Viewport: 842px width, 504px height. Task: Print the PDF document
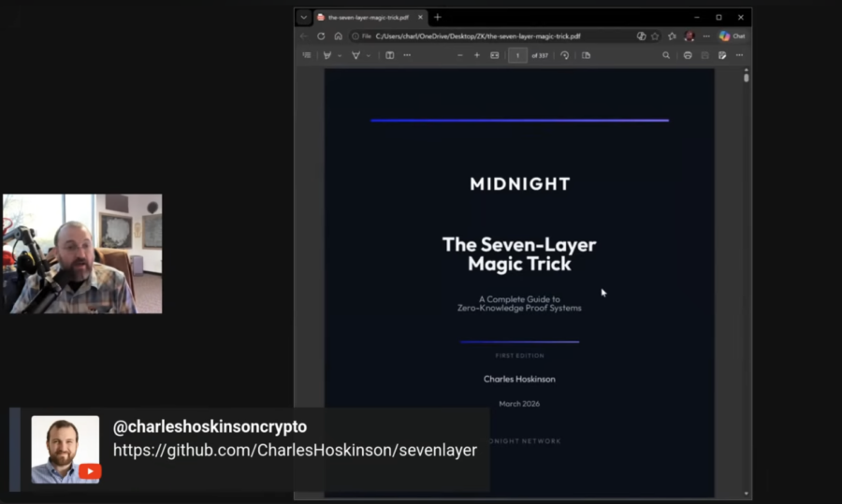(x=688, y=55)
